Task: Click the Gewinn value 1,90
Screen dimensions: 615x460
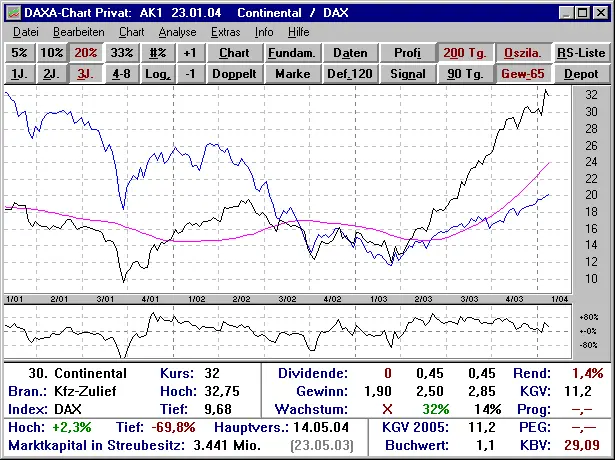Action: (x=378, y=391)
